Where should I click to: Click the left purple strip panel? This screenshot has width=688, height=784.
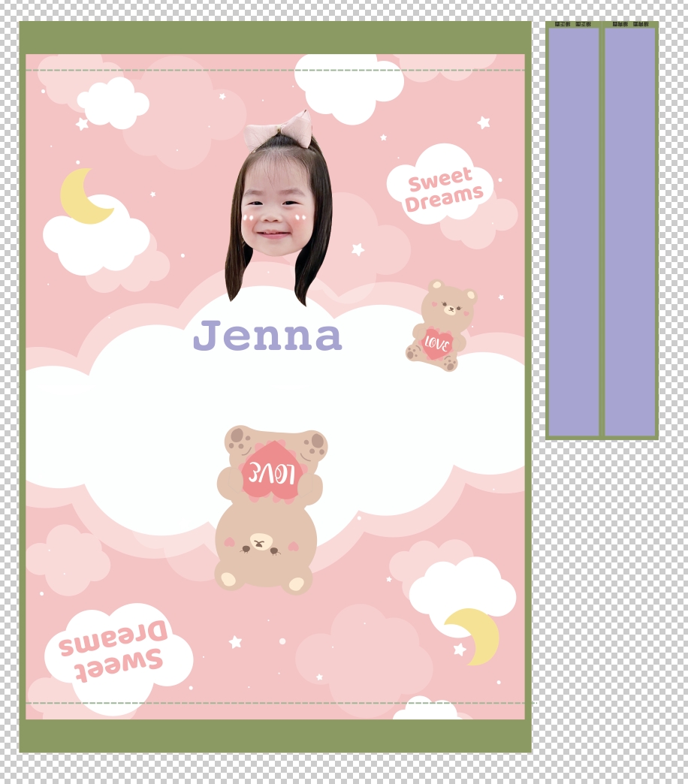pos(573,233)
